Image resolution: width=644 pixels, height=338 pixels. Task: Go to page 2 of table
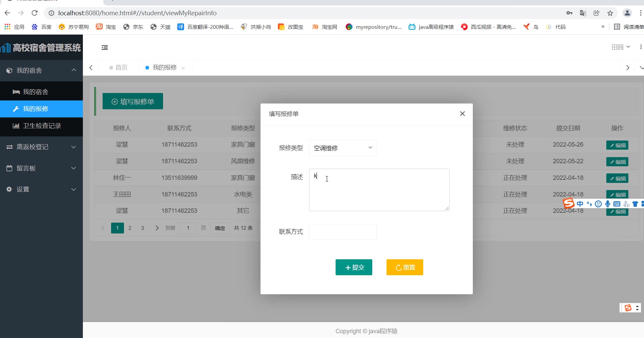130,228
